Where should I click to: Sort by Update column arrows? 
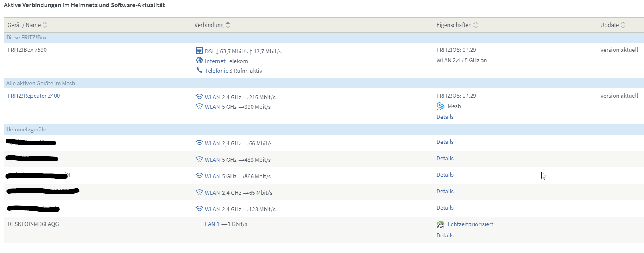coord(623,25)
